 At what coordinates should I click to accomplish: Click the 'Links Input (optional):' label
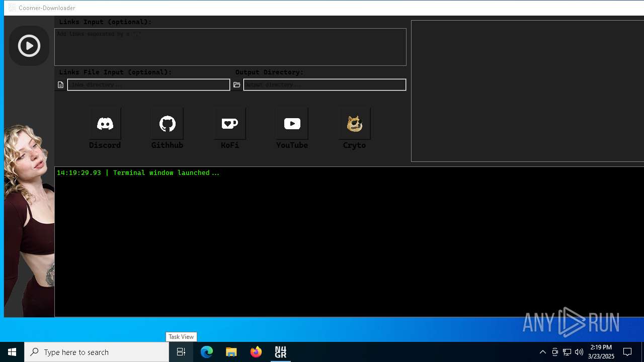click(x=105, y=22)
